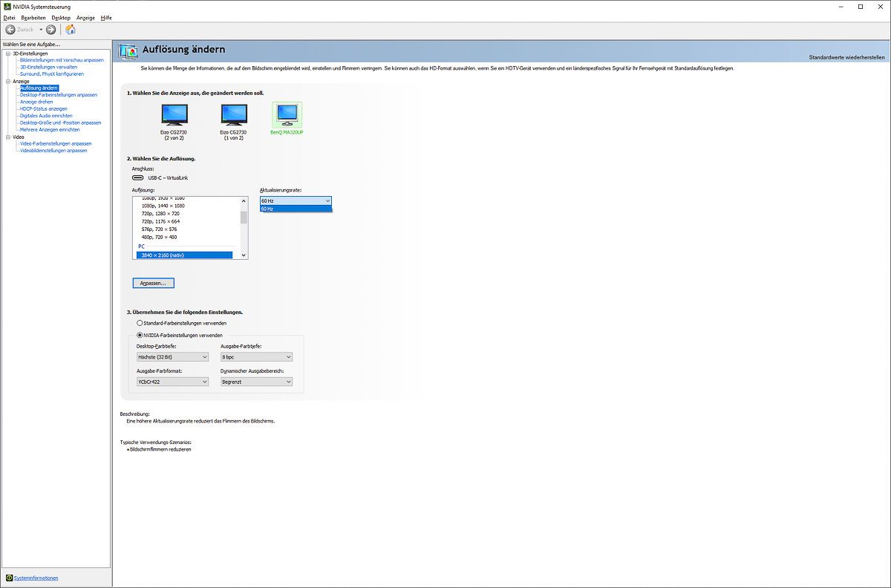The width and height of the screenshot is (891, 588).
Task: Open the Ausgabe-Farbformat YCbCr422 dropdown
Action: tap(172, 382)
